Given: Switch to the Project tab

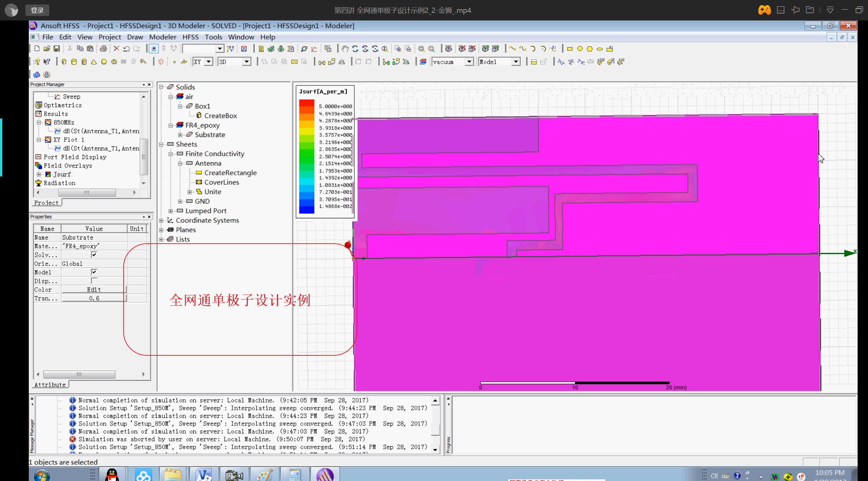Looking at the screenshot, I should 47,203.
